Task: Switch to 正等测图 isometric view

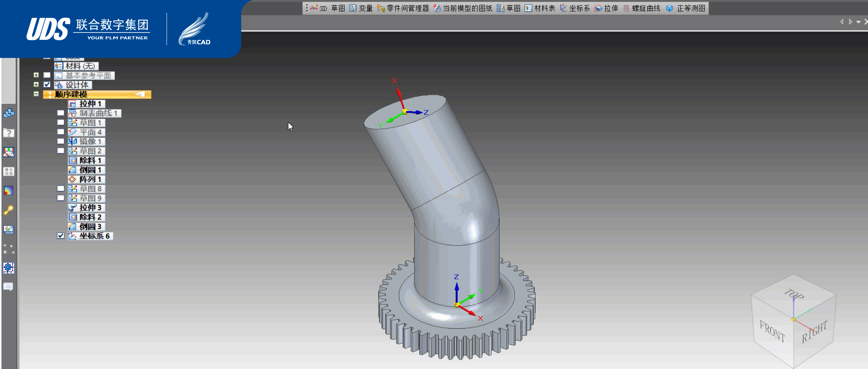Action: (x=686, y=8)
